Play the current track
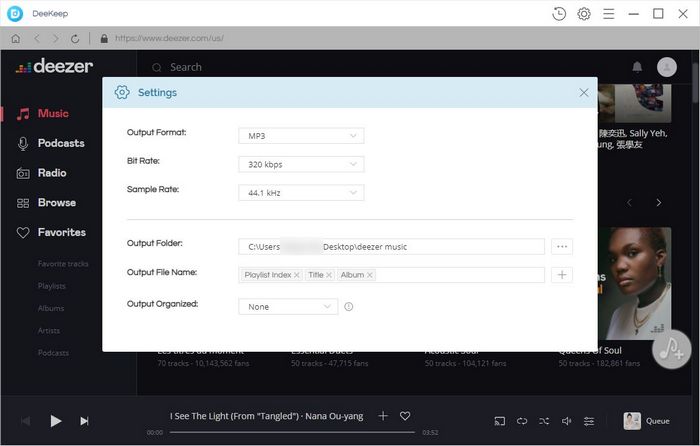700x446 pixels. point(55,421)
